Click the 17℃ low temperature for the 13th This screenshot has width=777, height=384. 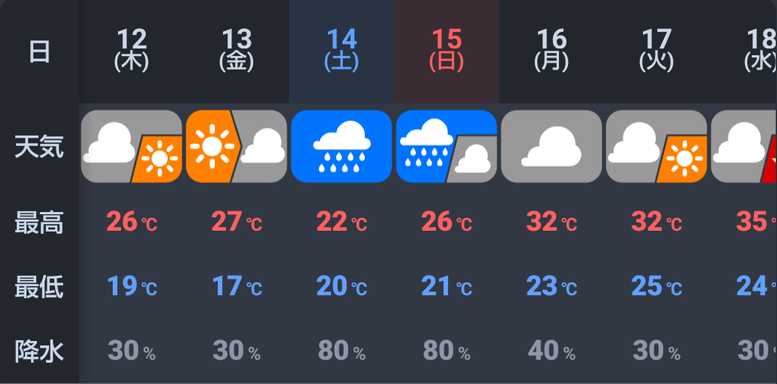point(236,286)
